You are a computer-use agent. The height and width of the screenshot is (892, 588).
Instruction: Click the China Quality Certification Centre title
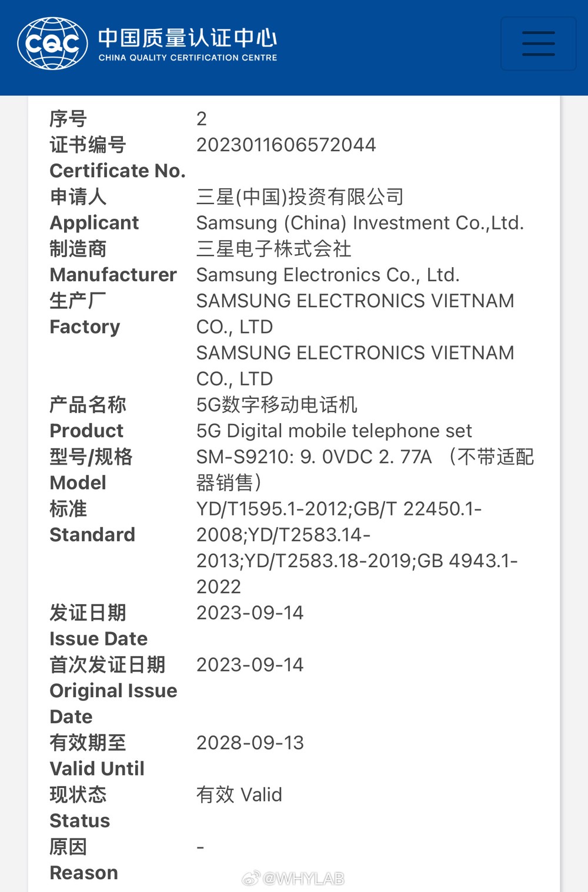188,44
